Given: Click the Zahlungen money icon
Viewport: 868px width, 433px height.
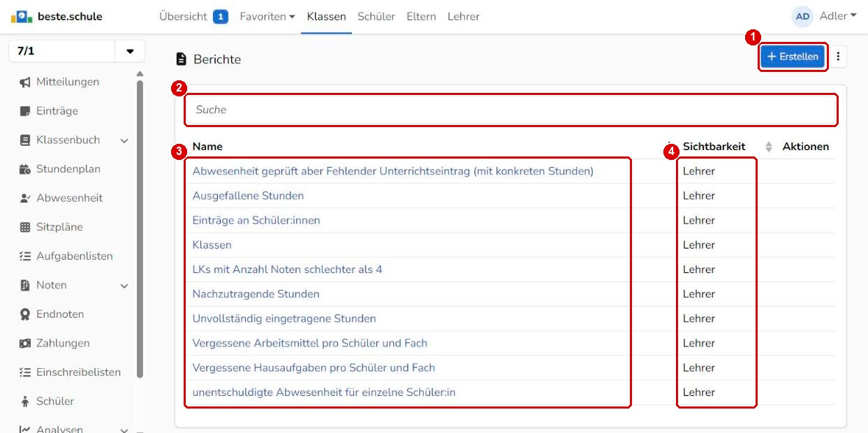Looking at the screenshot, I should click(x=25, y=344).
